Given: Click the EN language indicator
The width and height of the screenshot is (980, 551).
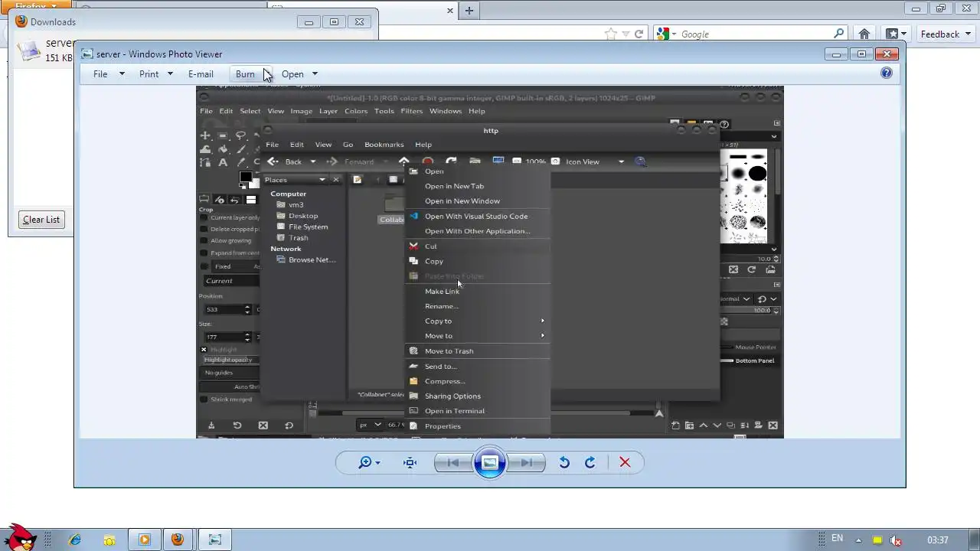Looking at the screenshot, I should (837, 539).
